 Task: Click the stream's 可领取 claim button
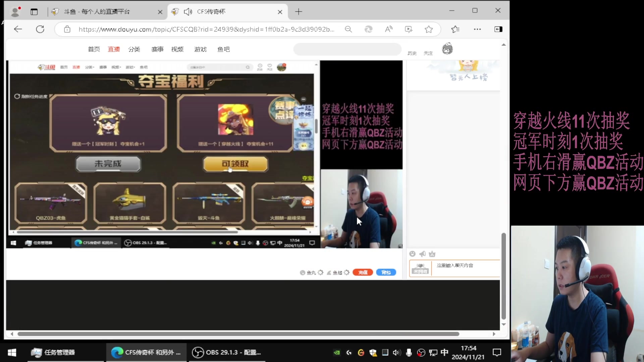point(235,164)
